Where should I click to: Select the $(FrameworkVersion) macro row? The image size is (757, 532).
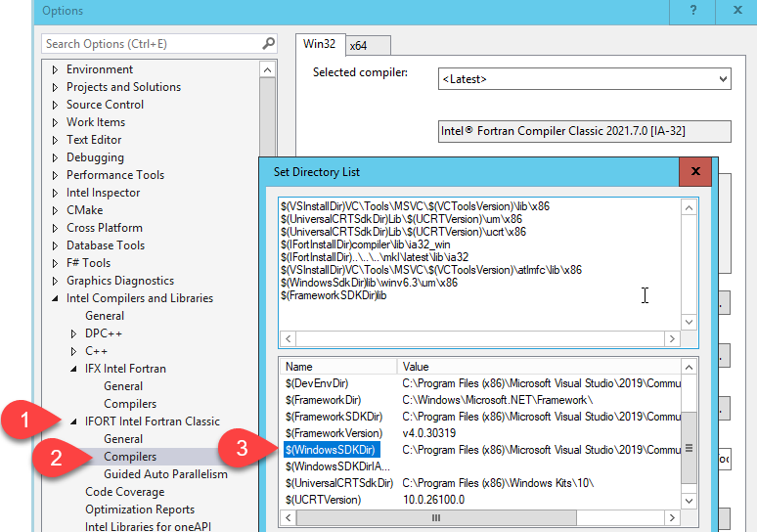(481, 433)
